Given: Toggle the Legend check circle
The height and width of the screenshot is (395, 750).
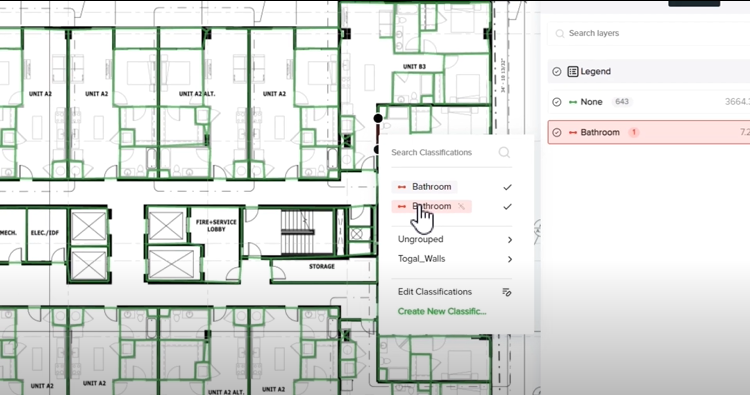Looking at the screenshot, I should pos(557,72).
